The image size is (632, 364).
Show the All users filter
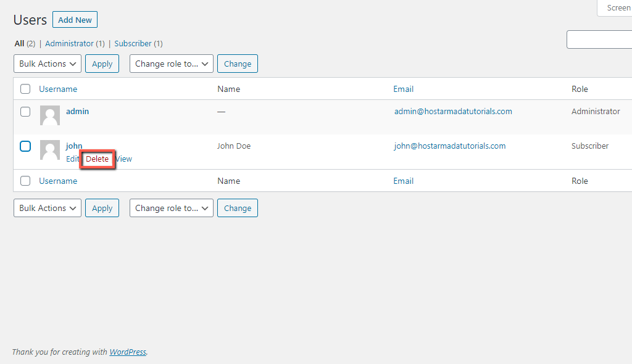click(19, 44)
